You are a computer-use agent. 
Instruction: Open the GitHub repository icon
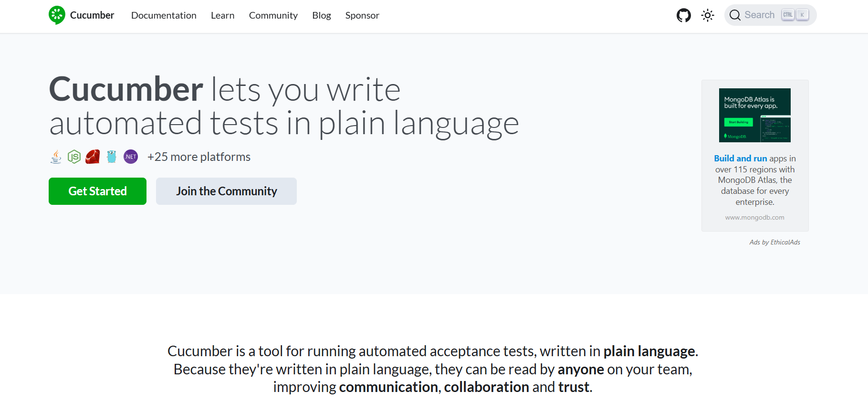(683, 15)
